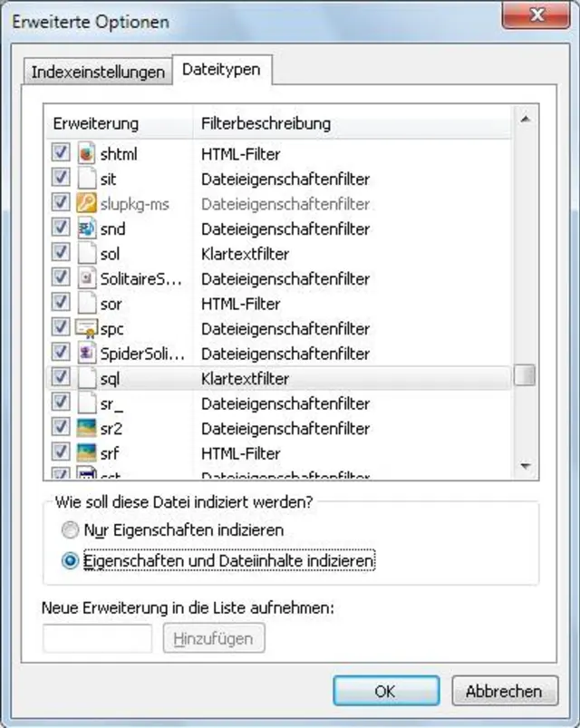Select the SpiderSoli... extension row
The height and width of the screenshot is (728, 580).
pyautogui.click(x=278, y=354)
